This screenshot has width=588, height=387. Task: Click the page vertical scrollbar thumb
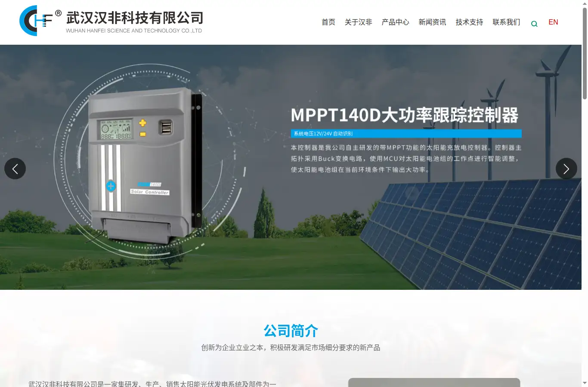(x=585, y=54)
